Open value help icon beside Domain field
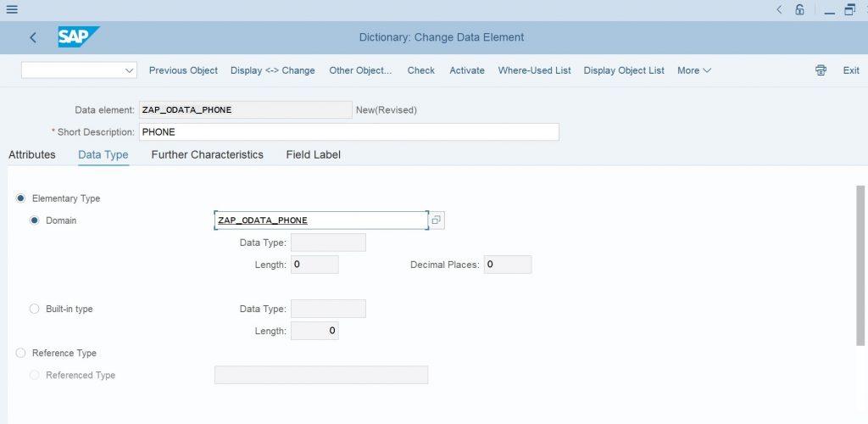868x424 pixels. [x=437, y=220]
